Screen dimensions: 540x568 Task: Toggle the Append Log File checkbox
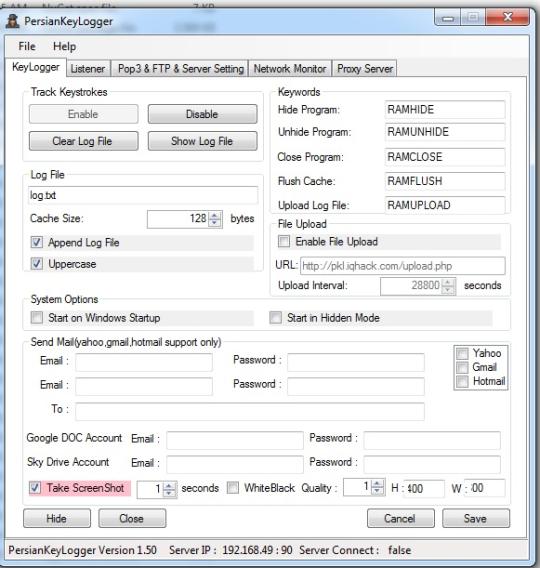[x=37, y=242]
